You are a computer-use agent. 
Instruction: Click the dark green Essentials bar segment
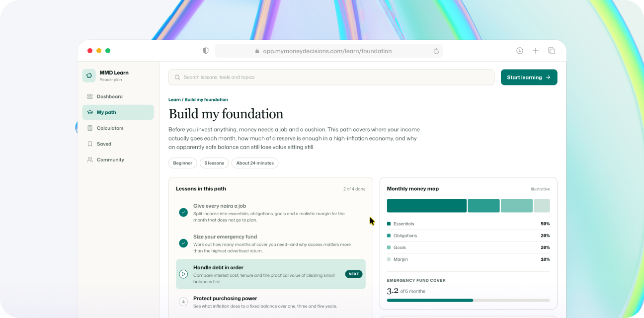click(x=427, y=206)
